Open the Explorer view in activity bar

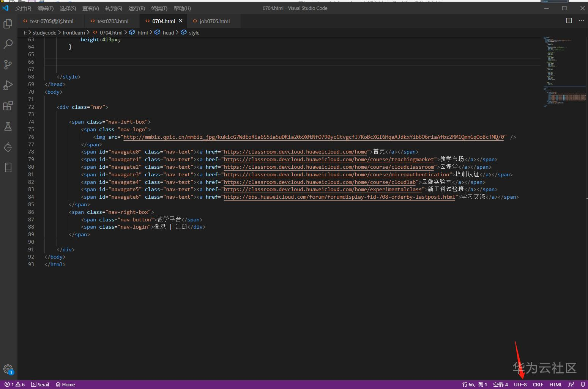[8, 24]
